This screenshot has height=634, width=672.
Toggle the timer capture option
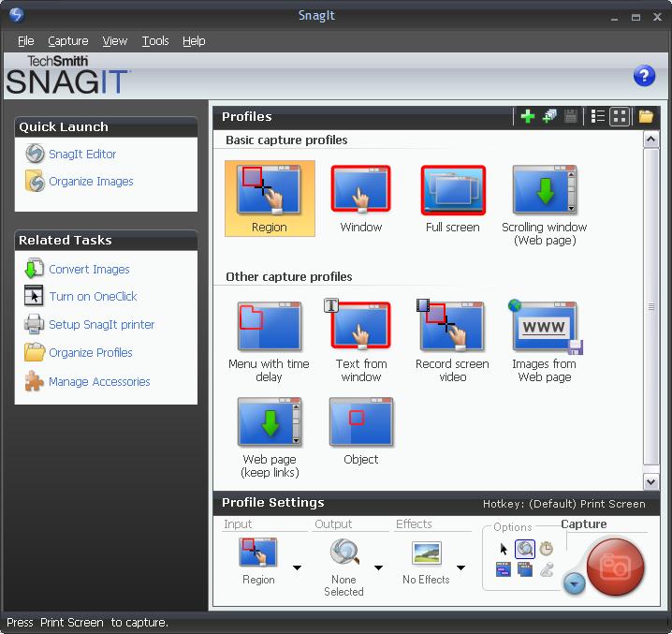click(546, 549)
